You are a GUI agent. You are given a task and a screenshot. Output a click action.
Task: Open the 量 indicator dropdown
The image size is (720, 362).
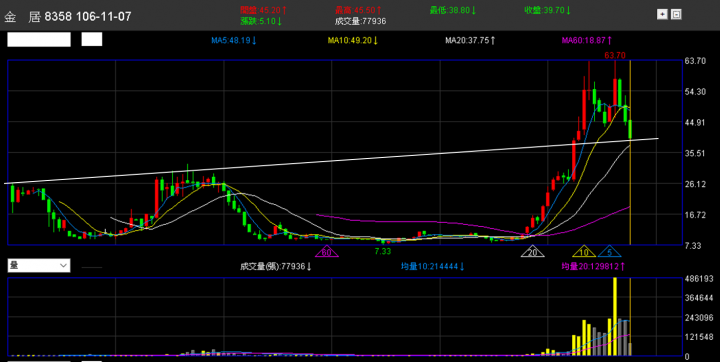(39, 266)
